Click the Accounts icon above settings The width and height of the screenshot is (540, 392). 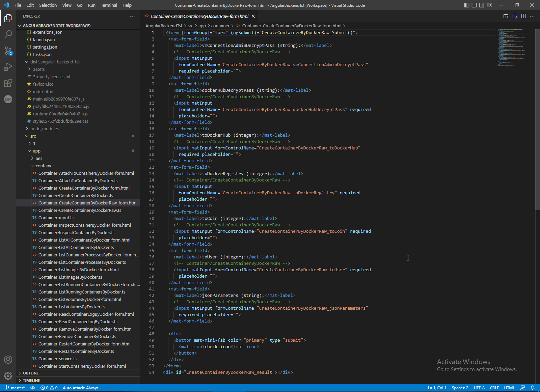coord(8,360)
